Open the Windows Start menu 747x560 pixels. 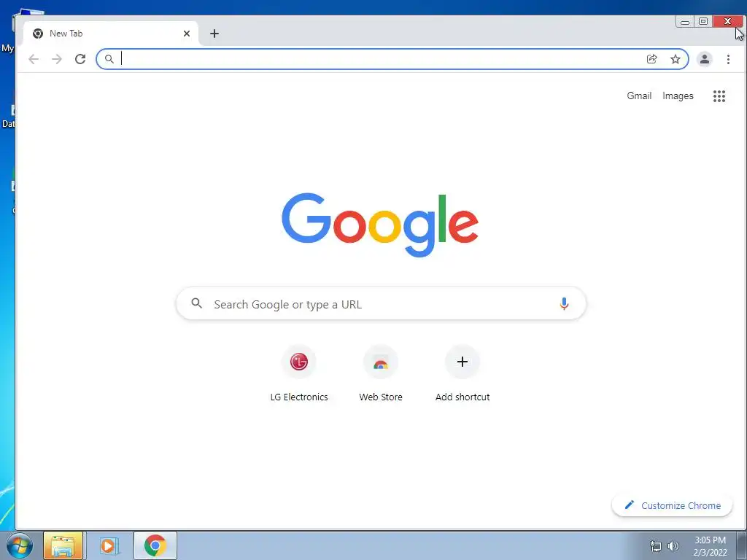(20, 545)
